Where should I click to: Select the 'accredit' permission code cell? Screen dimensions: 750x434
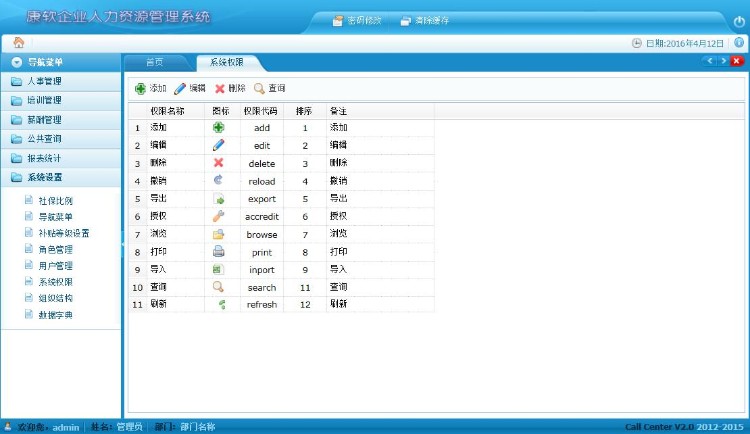click(262, 217)
